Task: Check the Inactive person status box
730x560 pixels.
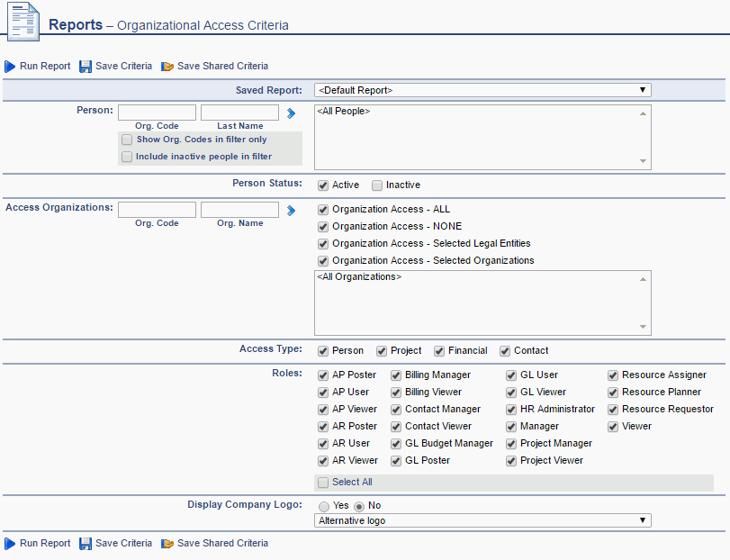Action: [377, 185]
